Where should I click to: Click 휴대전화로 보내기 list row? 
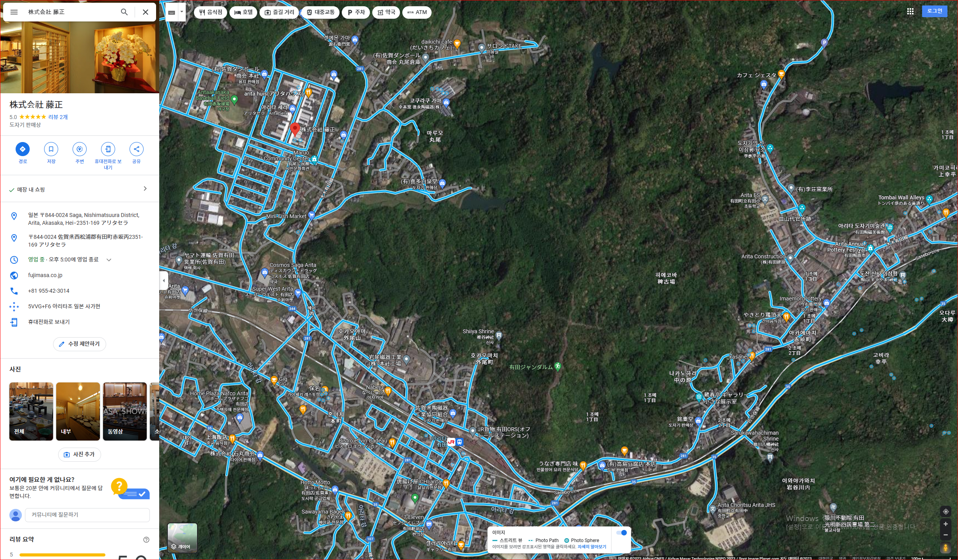click(x=80, y=322)
